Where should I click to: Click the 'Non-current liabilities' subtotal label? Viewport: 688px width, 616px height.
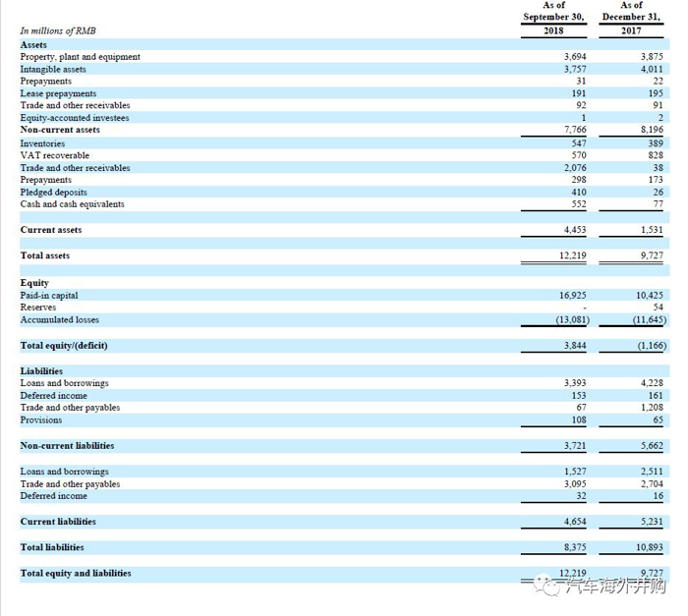pos(67,446)
